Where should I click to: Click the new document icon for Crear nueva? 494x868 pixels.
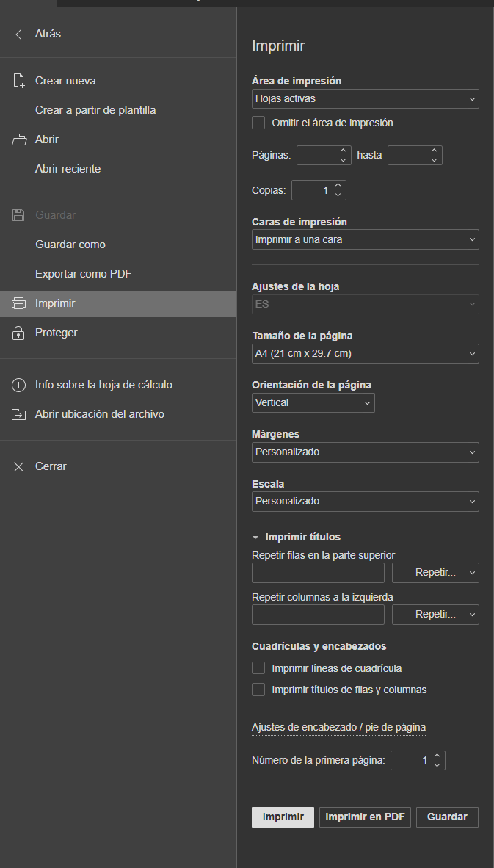click(19, 81)
